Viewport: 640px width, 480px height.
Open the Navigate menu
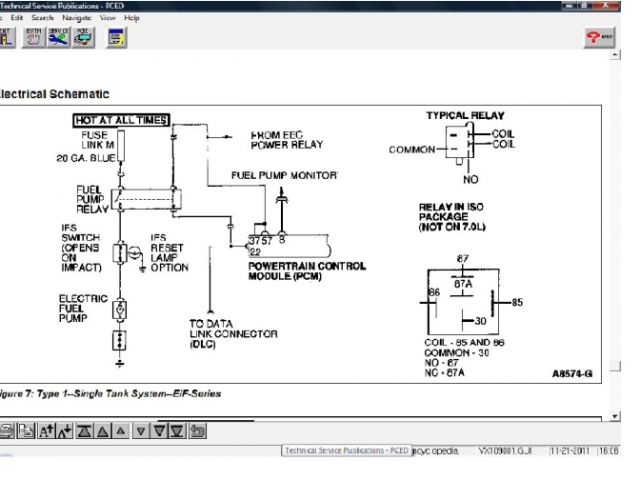click(76, 18)
